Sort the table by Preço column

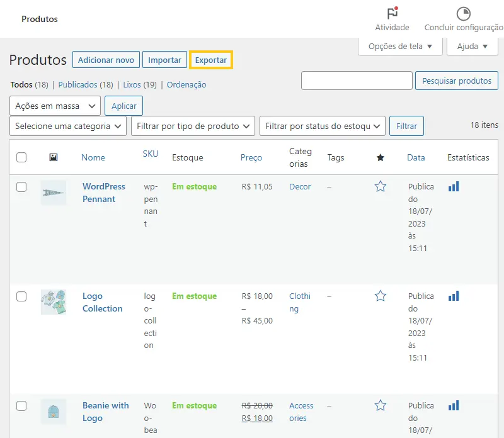(x=251, y=157)
